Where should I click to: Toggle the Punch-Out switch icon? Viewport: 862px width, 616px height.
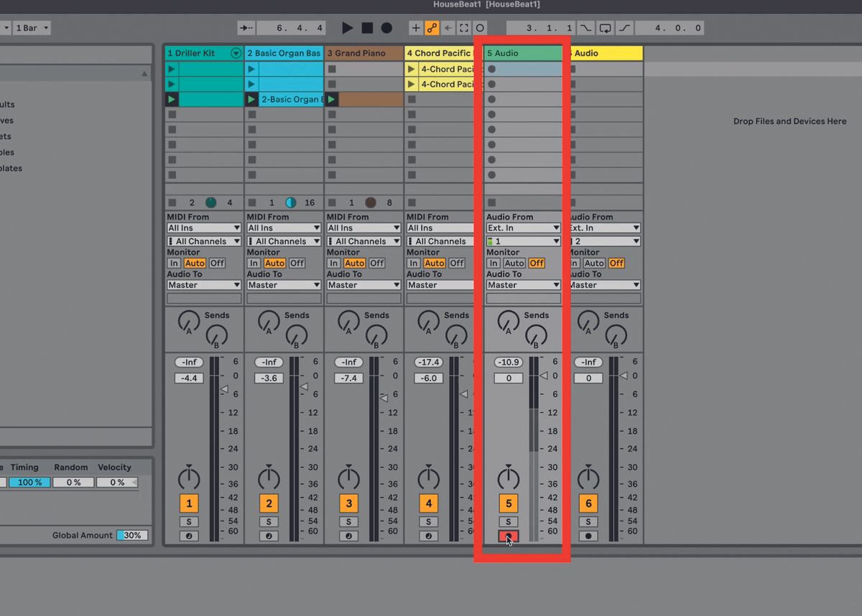(x=624, y=28)
